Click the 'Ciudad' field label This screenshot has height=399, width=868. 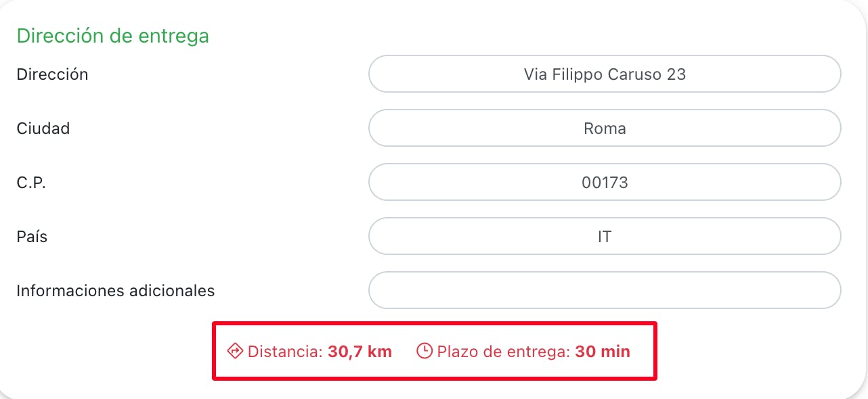43,128
